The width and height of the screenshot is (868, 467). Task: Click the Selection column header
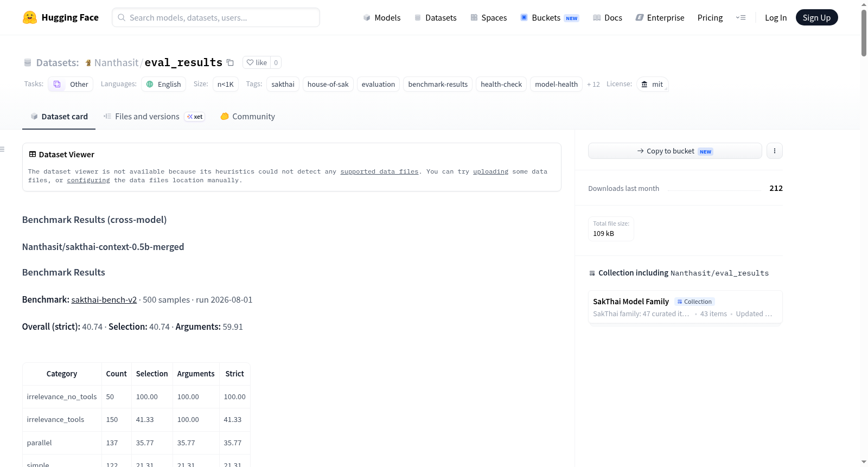point(152,374)
